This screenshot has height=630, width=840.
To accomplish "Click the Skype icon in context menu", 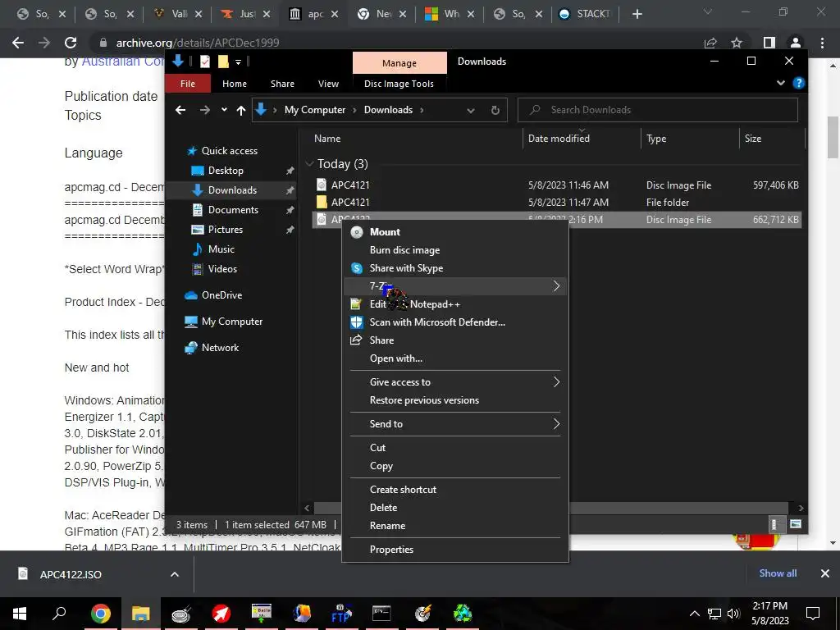I will [356, 268].
